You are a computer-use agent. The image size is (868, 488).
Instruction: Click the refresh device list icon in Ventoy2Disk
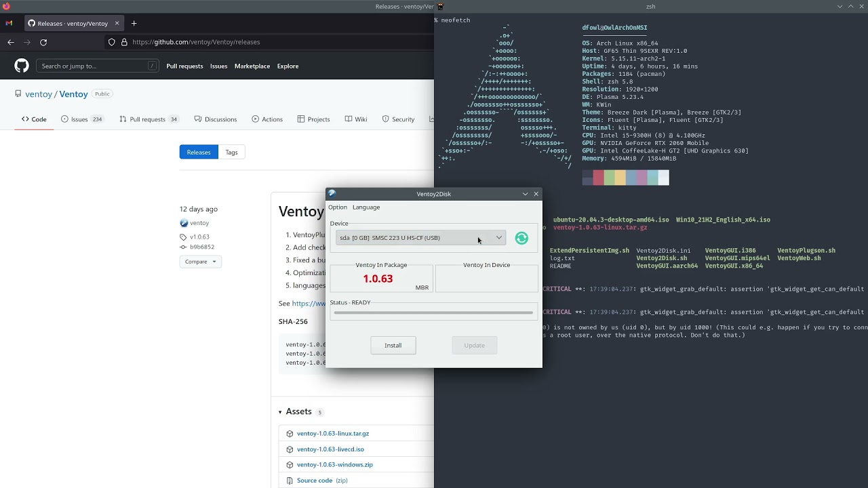click(x=521, y=238)
